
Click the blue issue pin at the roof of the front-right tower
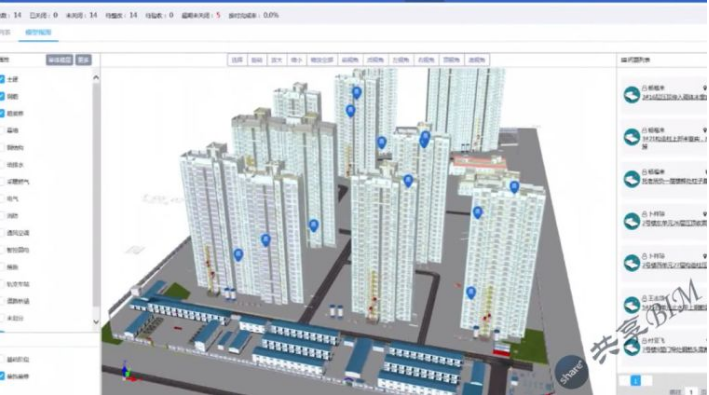click(x=514, y=187)
